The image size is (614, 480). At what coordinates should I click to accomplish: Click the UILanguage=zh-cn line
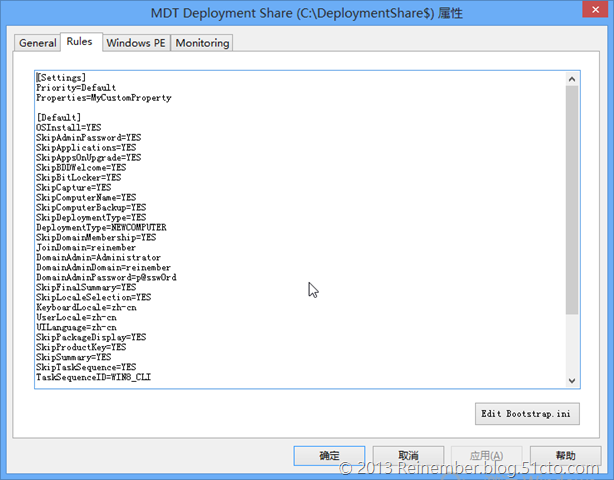click(76, 327)
